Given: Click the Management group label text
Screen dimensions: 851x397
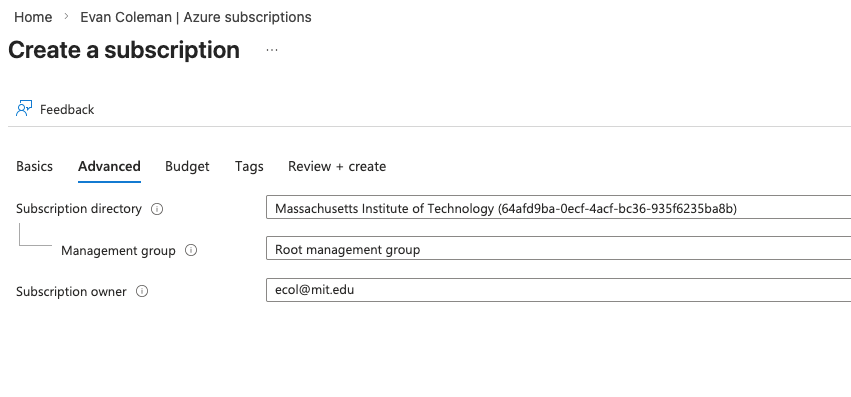Looking at the screenshot, I should click(118, 250).
